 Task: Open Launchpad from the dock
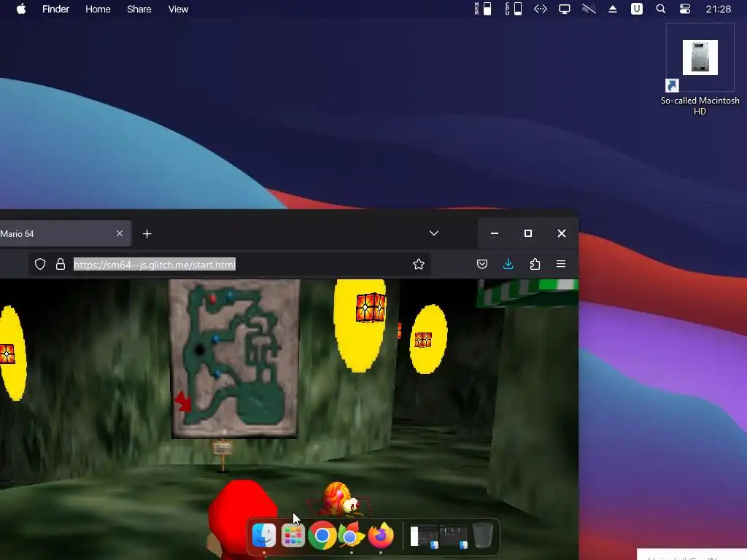pos(293,536)
